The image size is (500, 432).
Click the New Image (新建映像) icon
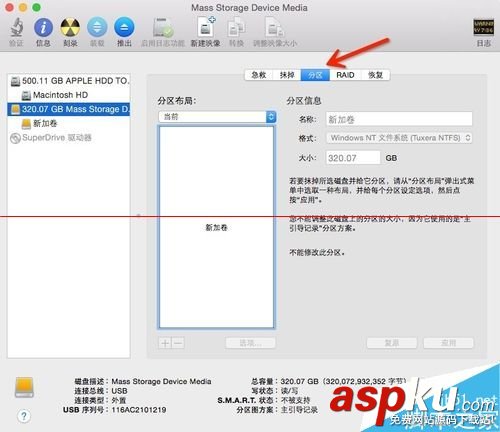pyautogui.click(x=206, y=27)
